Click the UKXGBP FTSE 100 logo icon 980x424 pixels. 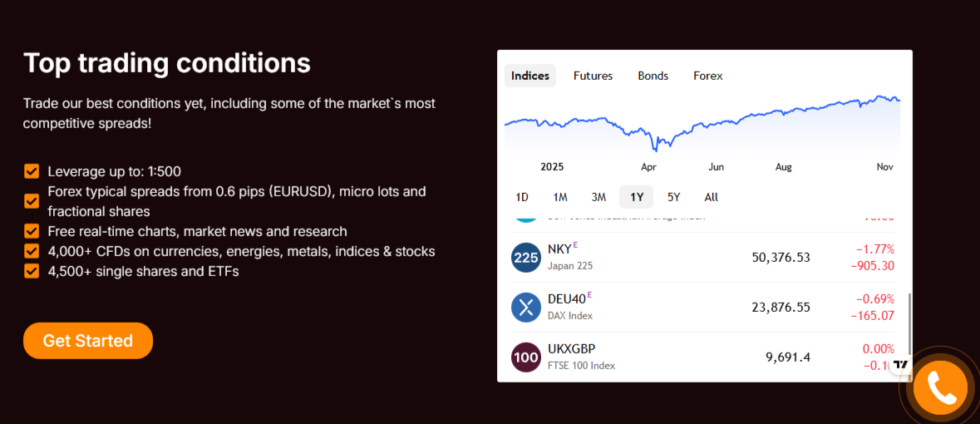click(x=526, y=357)
